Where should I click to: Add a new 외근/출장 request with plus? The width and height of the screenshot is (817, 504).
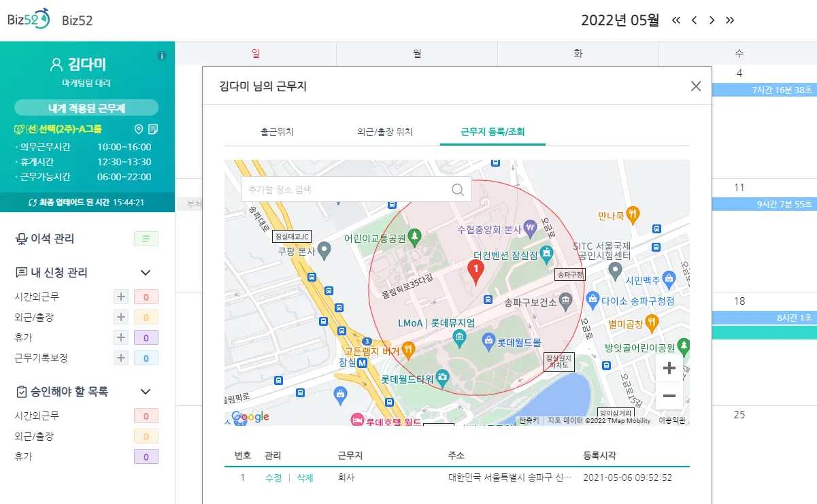click(121, 317)
